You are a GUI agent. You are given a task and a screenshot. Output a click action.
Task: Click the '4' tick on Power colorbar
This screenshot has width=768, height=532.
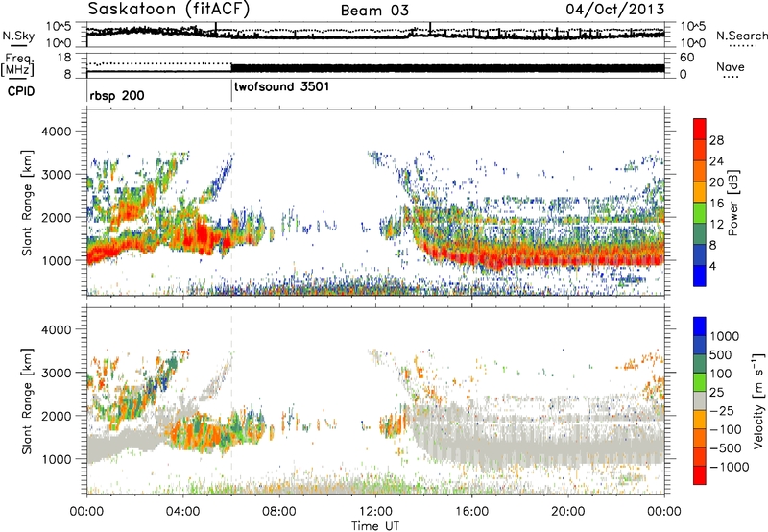pos(713,266)
